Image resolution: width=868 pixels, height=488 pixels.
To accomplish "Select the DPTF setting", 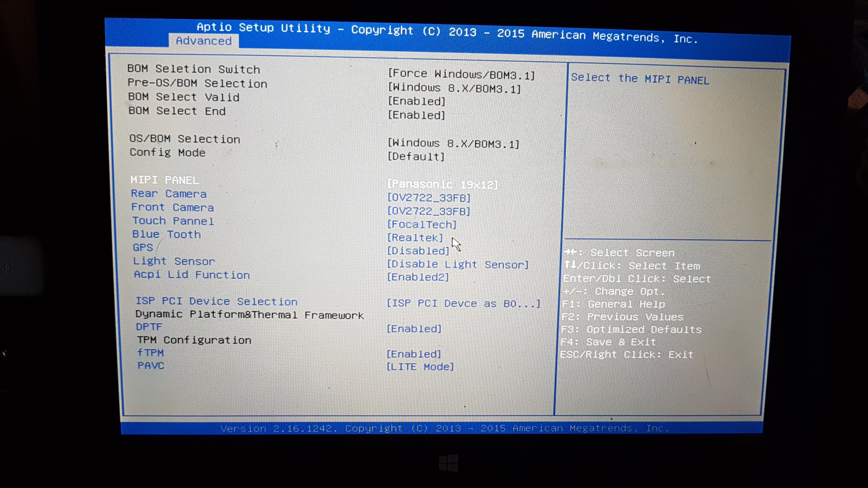I will click(x=149, y=327).
